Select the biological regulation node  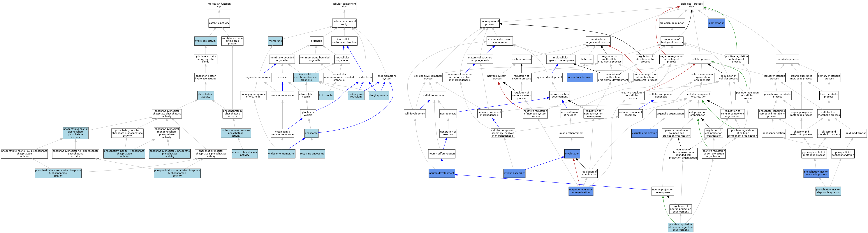[x=672, y=23]
